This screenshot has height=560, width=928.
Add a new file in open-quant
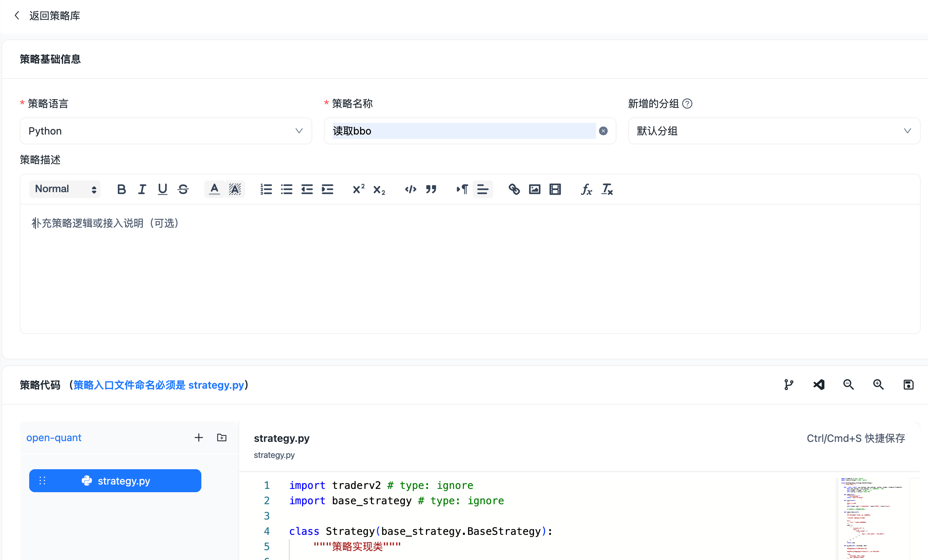tap(198, 437)
